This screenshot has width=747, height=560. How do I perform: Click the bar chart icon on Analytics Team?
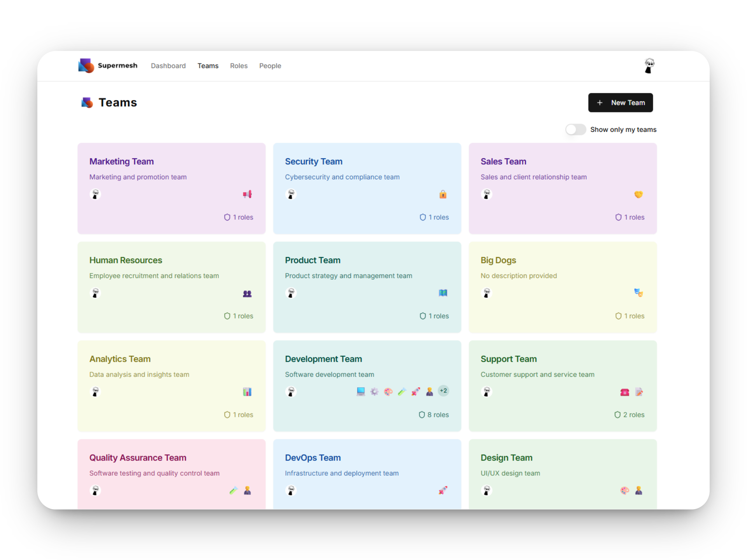(x=247, y=392)
